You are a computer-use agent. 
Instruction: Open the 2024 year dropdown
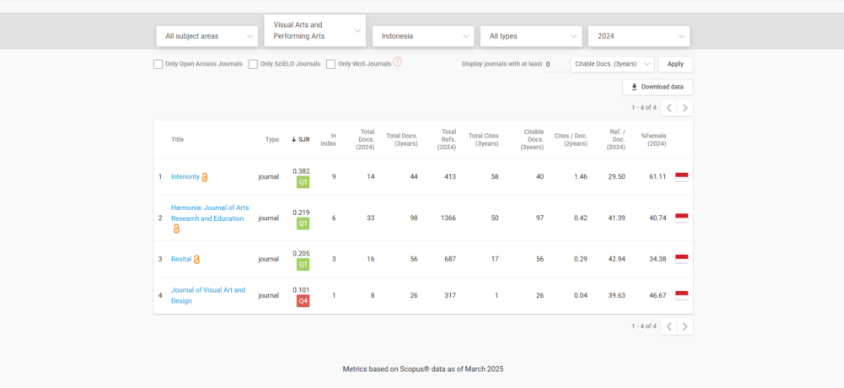coord(639,36)
